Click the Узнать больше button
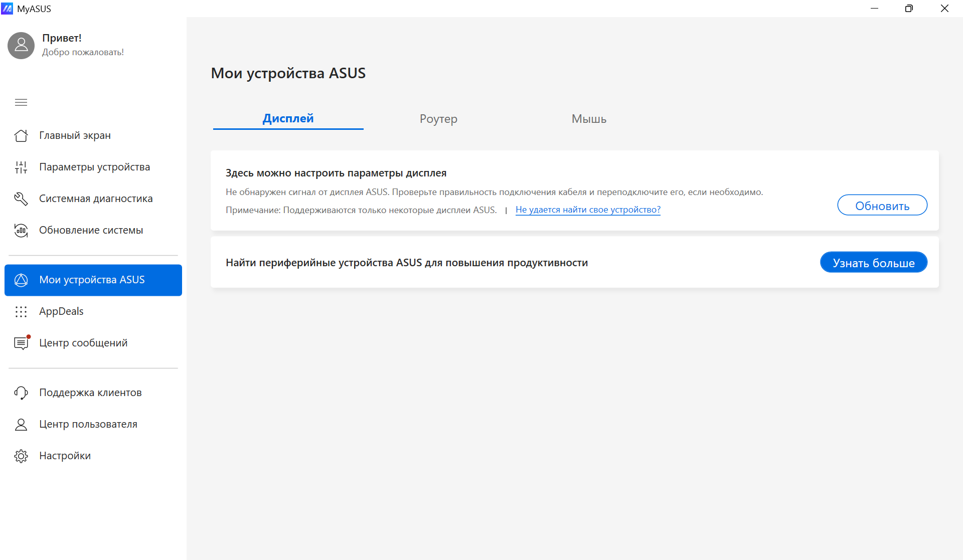963x560 pixels. (874, 262)
